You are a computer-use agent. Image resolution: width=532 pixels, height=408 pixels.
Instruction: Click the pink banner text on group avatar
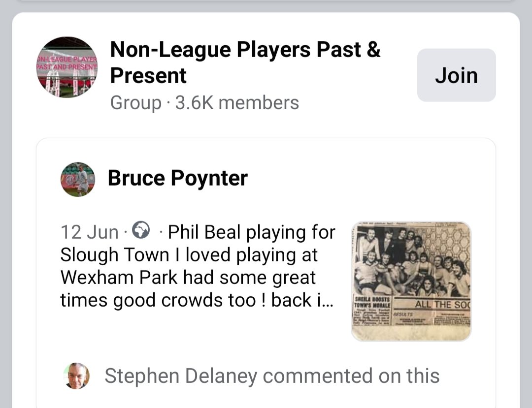click(67, 63)
